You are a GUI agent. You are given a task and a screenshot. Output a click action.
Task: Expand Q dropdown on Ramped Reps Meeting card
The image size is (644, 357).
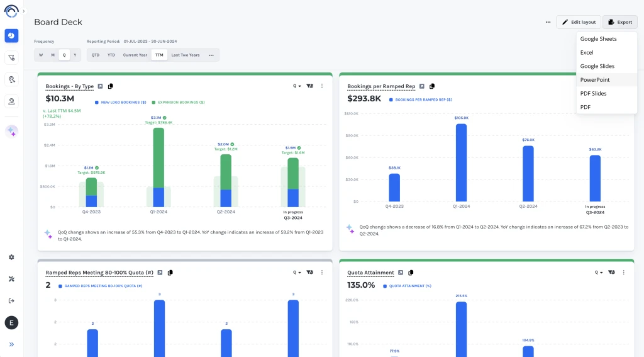coord(297,273)
